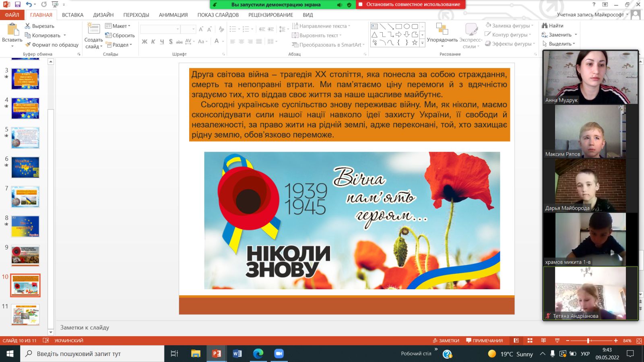
Task: Toggle bold formatting Ж
Action: [x=144, y=41]
